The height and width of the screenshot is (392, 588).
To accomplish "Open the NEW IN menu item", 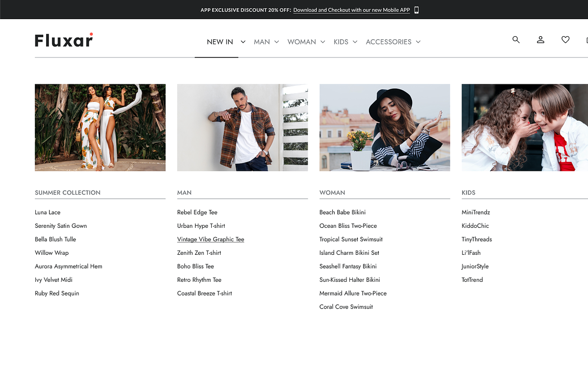I will 220,42.
